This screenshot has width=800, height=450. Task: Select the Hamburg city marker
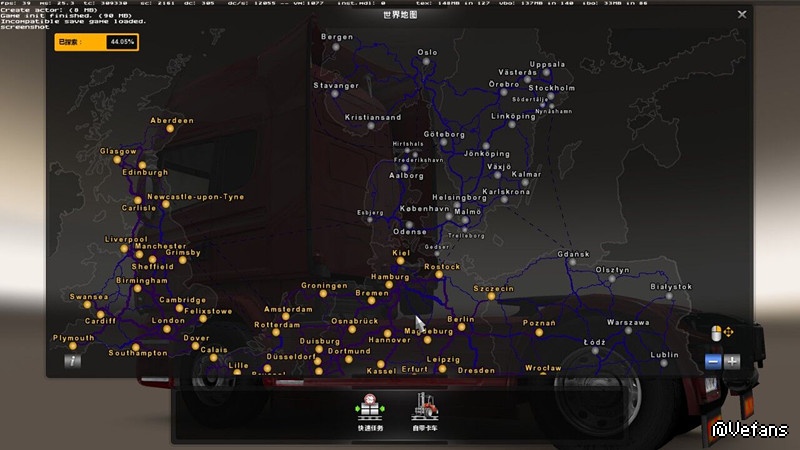point(389,285)
